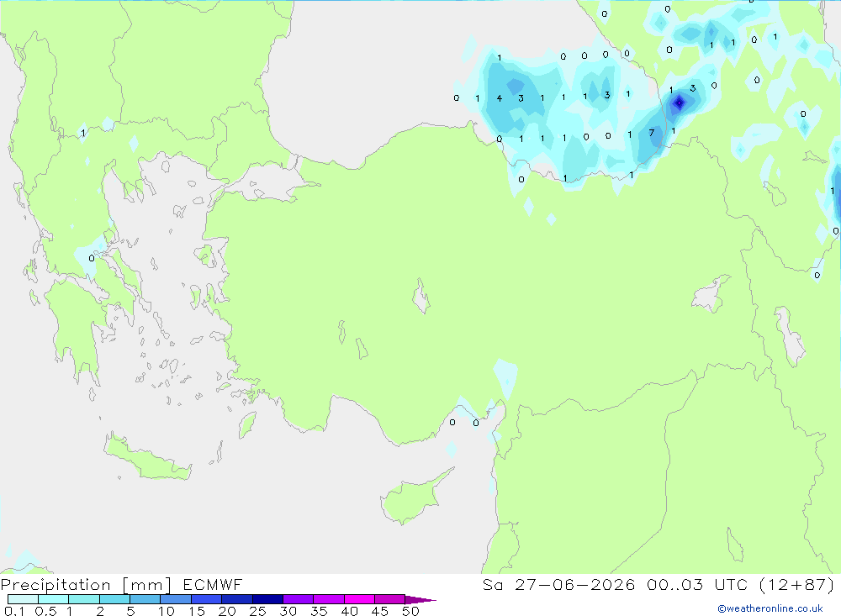Click the legend label '10'
841x616 pixels.
167,611
